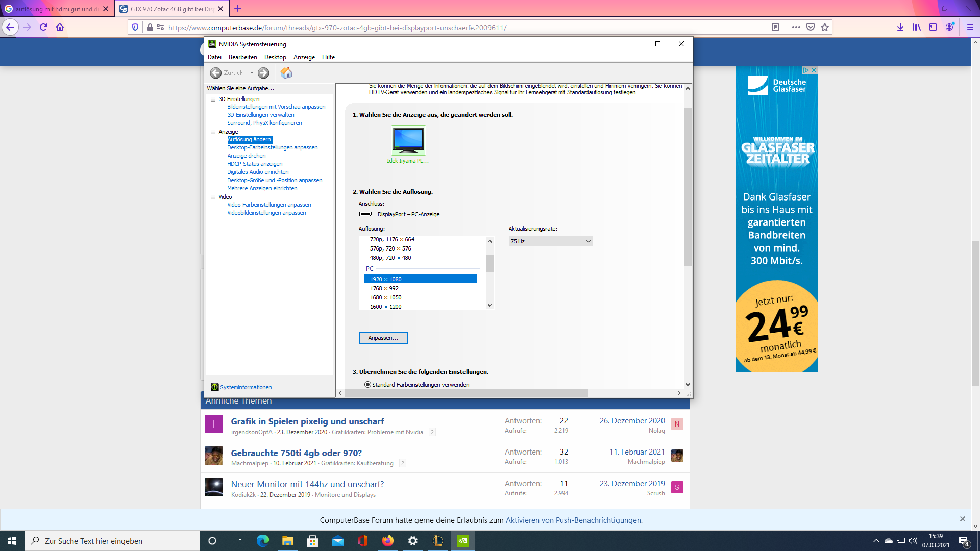Click the horizontal scrollbar in NVIDIA panel
The image size is (980, 551).
point(465,393)
